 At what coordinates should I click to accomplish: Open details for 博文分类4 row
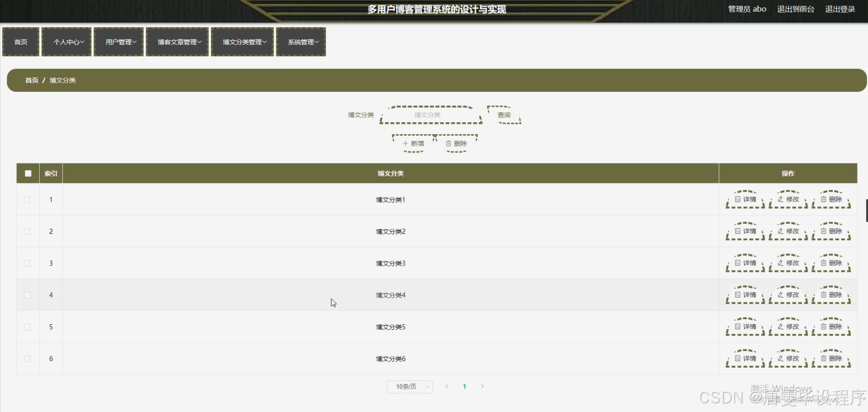tap(745, 295)
